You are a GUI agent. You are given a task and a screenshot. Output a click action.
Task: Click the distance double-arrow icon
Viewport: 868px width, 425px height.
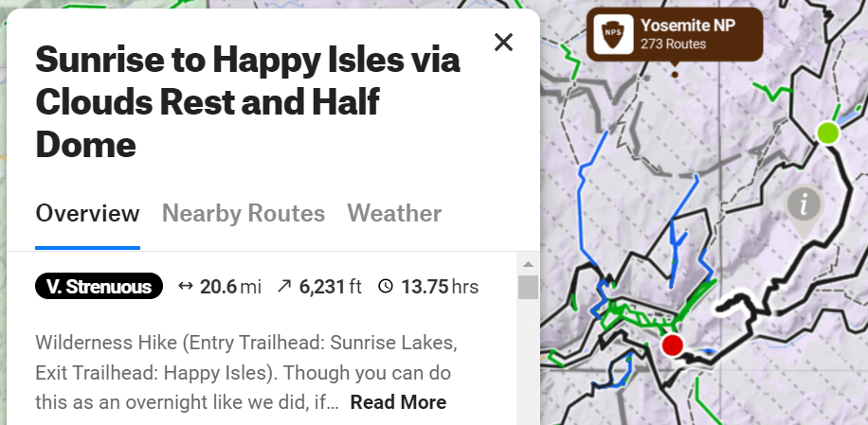186,286
